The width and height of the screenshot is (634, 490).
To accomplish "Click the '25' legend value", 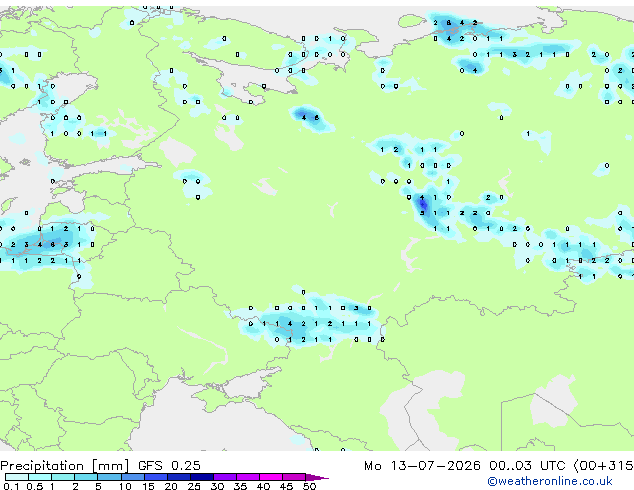I will pyautogui.click(x=194, y=486).
